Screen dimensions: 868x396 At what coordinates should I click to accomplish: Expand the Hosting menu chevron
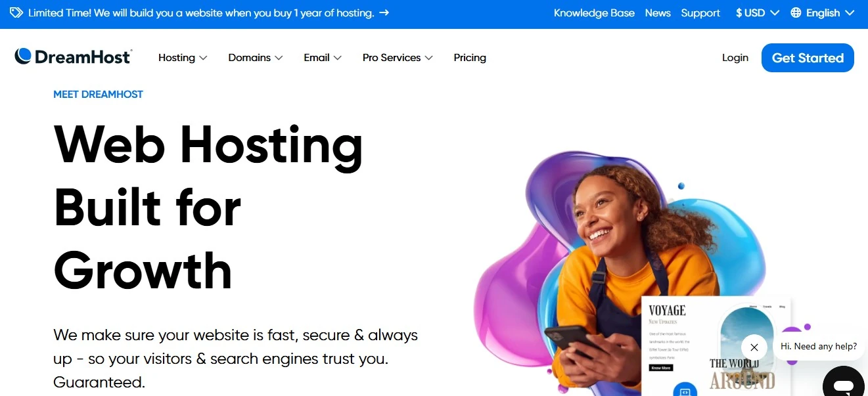click(x=203, y=58)
